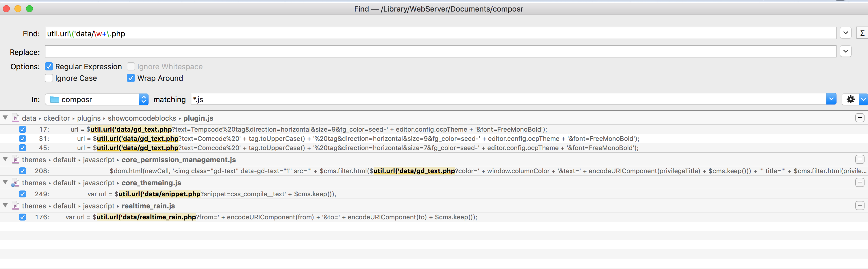Enable the Ignore Case checkbox
The width and height of the screenshot is (868, 269).
49,78
